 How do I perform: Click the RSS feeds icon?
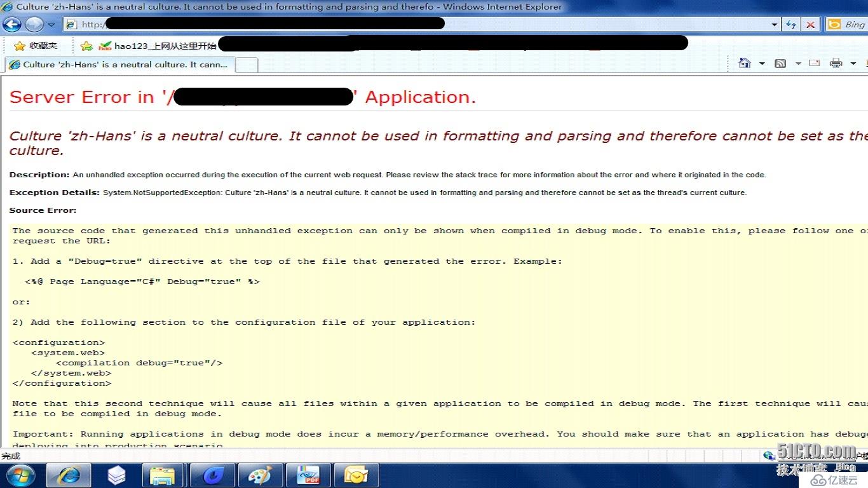point(780,64)
